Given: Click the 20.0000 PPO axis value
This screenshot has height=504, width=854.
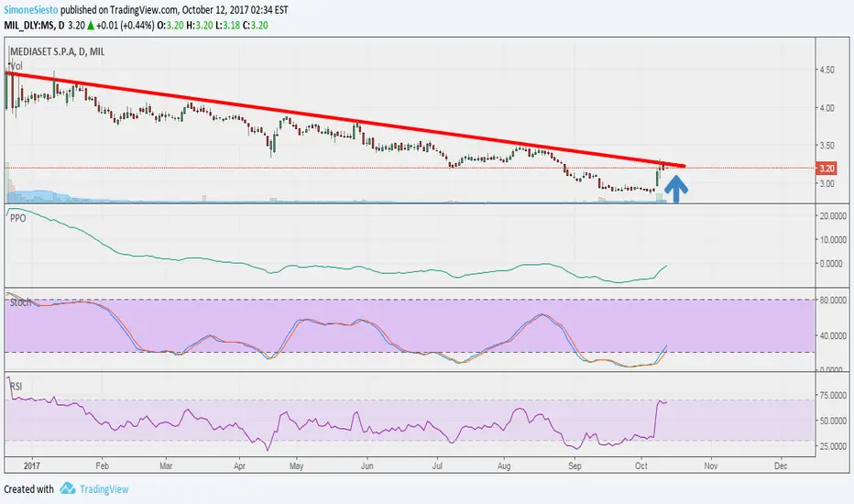Looking at the screenshot, I should [x=833, y=215].
